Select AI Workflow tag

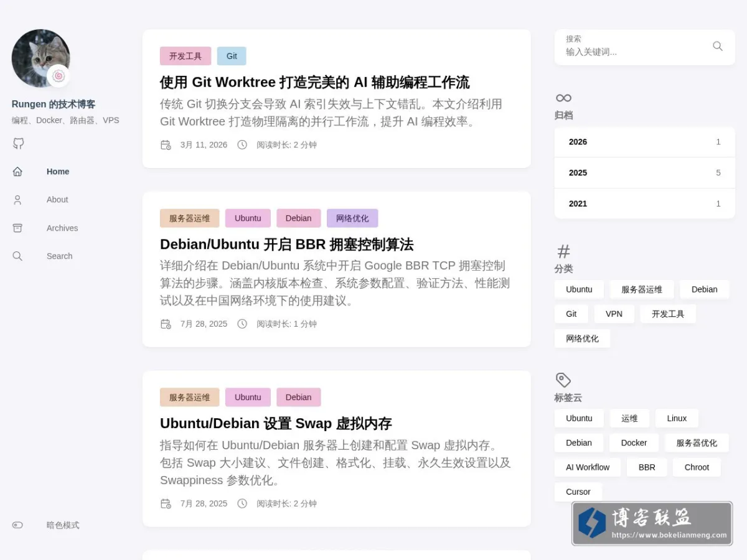588,467
